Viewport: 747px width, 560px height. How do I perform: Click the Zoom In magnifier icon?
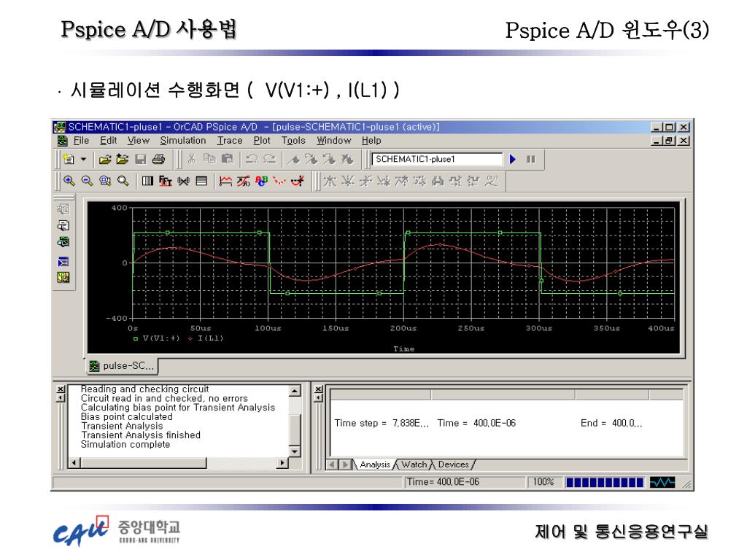pos(69,181)
